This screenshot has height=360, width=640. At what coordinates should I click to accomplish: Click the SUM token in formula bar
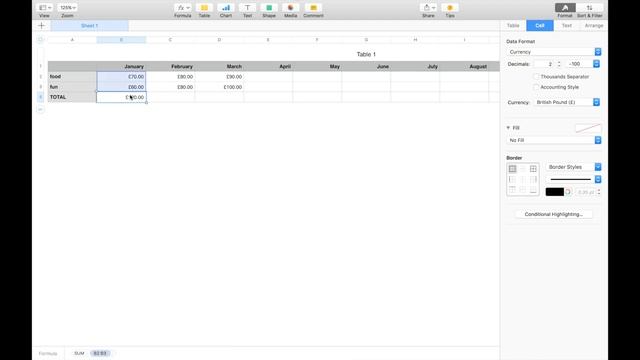click(x=79, y=353)
